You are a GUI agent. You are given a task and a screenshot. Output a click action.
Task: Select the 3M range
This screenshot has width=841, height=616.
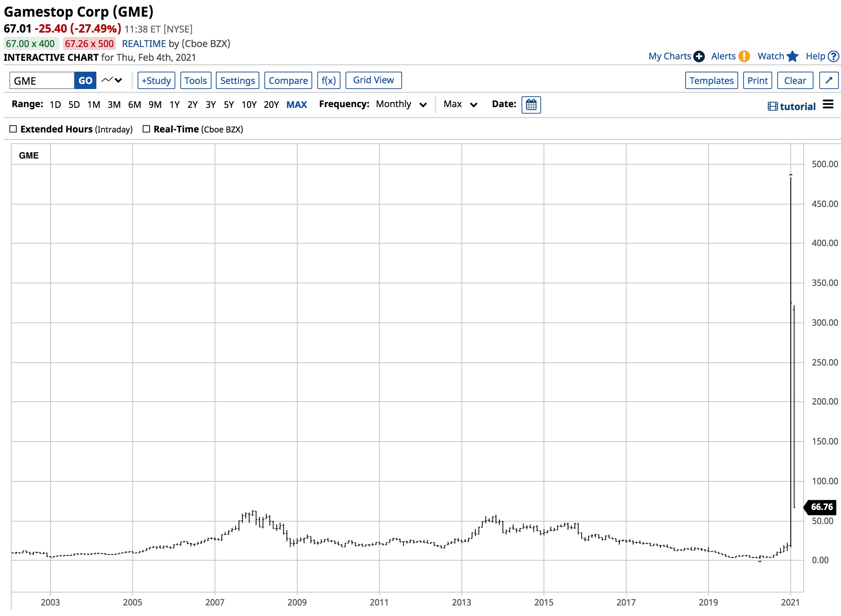click(114, 104)
